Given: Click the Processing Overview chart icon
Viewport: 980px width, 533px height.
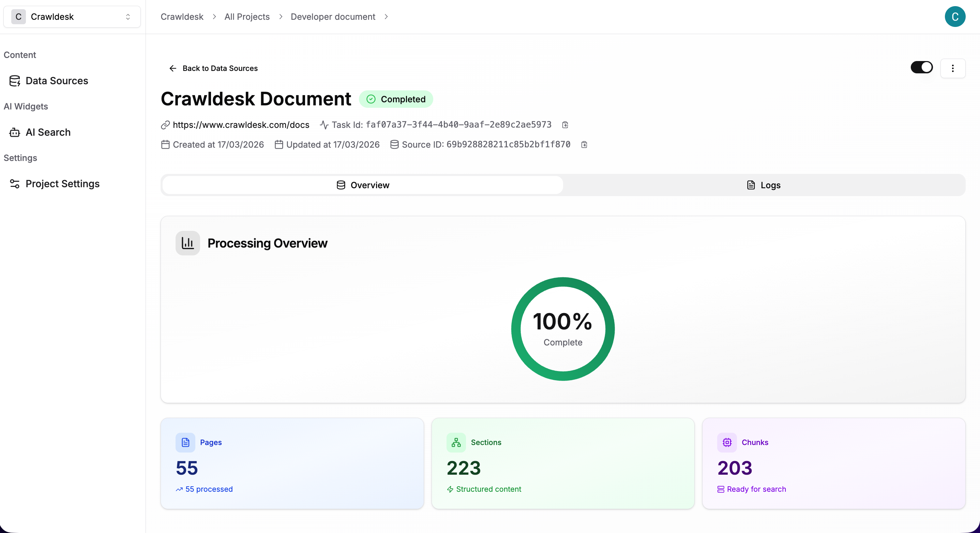Looking at the screenshot, I should [187, 243].
